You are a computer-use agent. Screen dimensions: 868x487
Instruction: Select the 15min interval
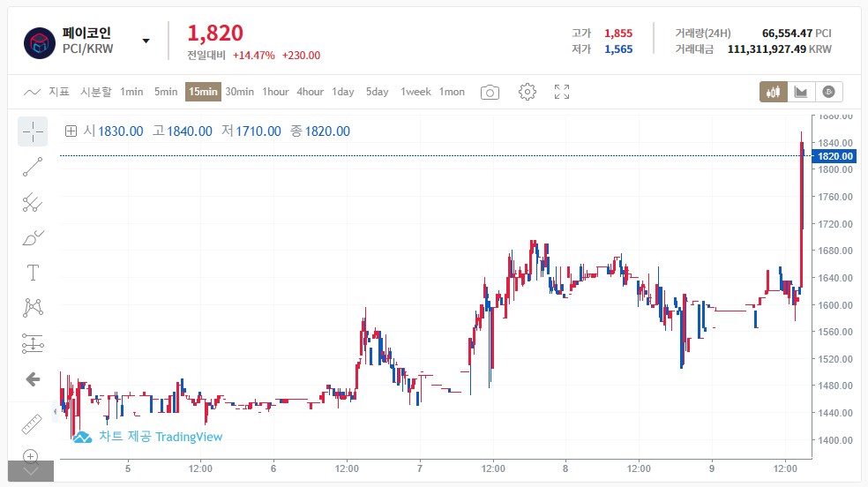click(x=203, y=92)
